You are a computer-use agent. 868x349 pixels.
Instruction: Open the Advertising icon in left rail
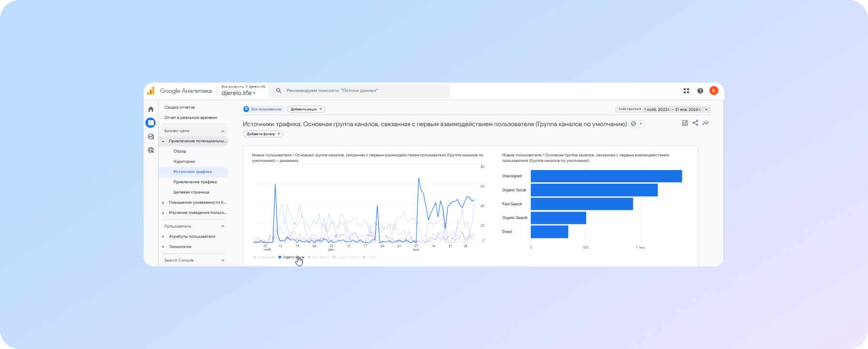(151, 150)
